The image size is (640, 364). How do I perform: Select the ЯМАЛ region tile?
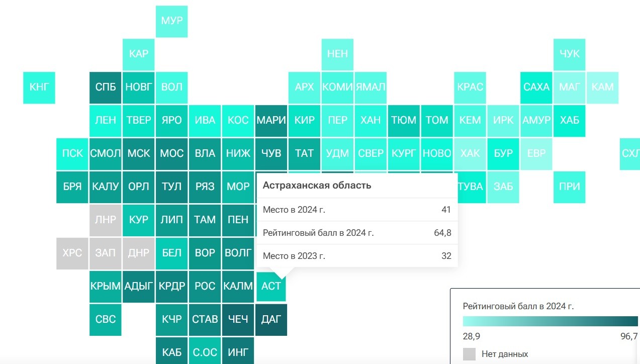(371, 87)
